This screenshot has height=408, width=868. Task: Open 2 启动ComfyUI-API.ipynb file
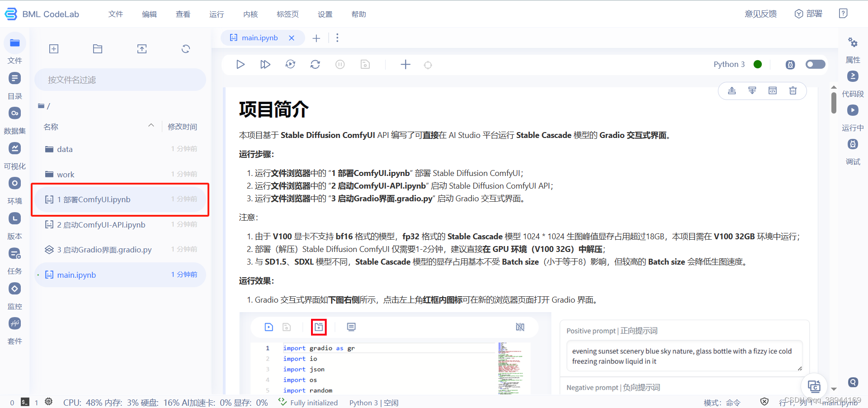click(x=120, y=225)
